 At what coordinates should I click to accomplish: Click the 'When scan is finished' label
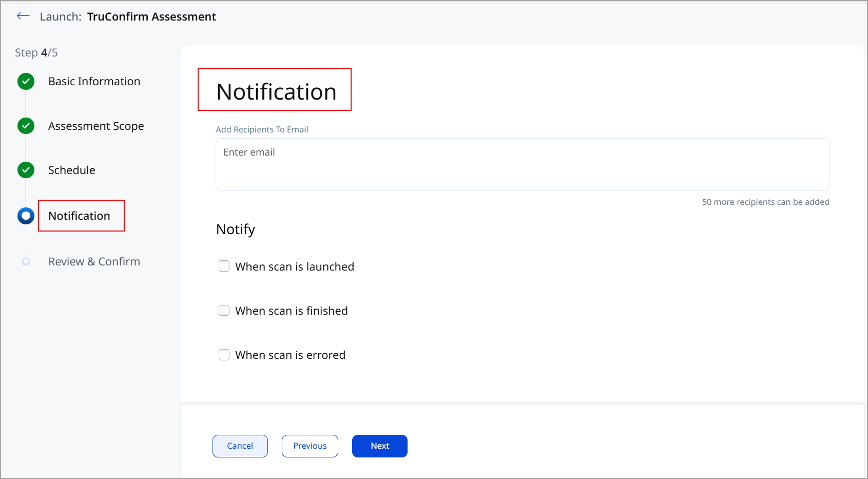[x=292, y=311]
